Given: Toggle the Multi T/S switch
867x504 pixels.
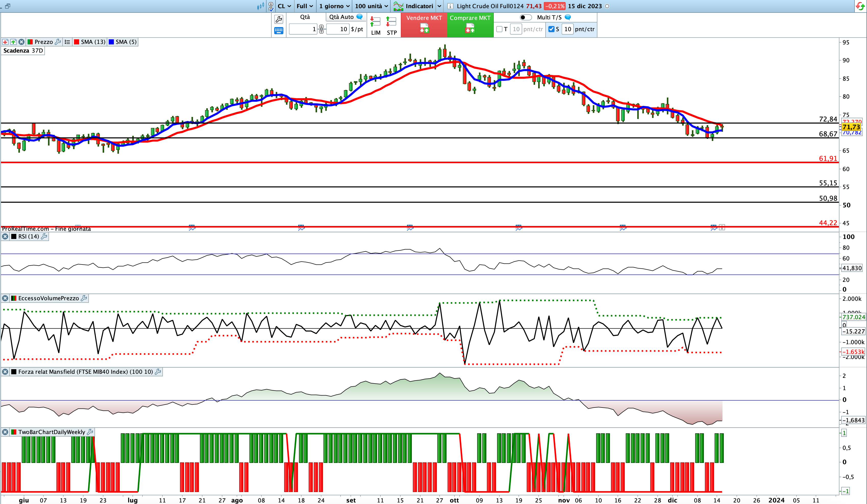Looking at the screenshot, I should pos(525,17).
